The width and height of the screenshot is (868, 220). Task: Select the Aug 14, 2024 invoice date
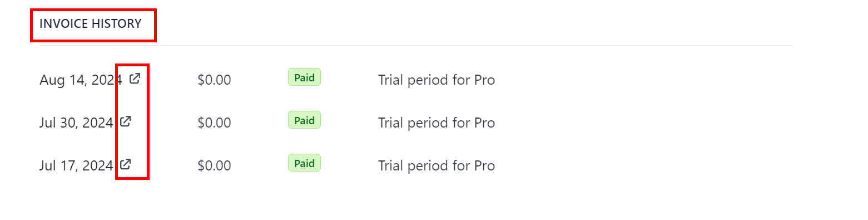coord(81,80)
